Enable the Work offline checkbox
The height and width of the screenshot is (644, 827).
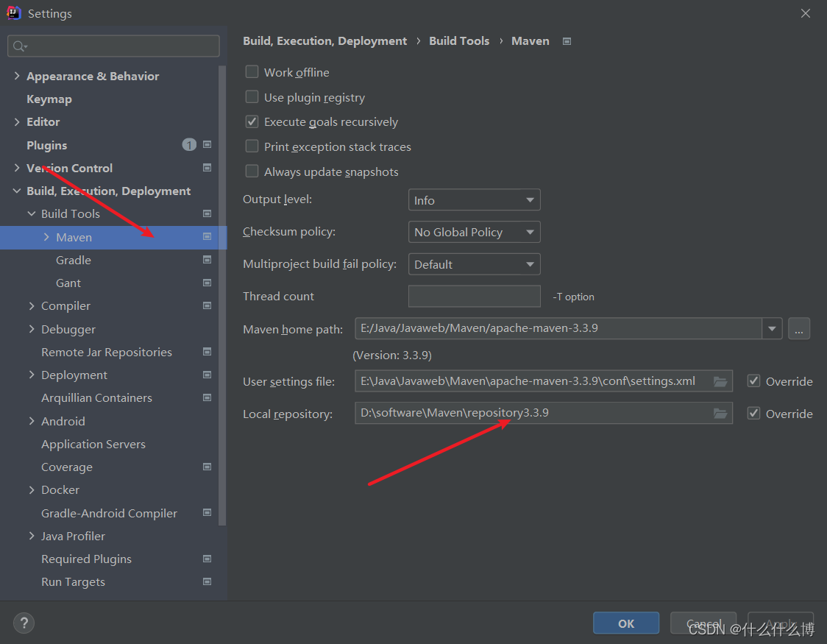coord(252,71)
